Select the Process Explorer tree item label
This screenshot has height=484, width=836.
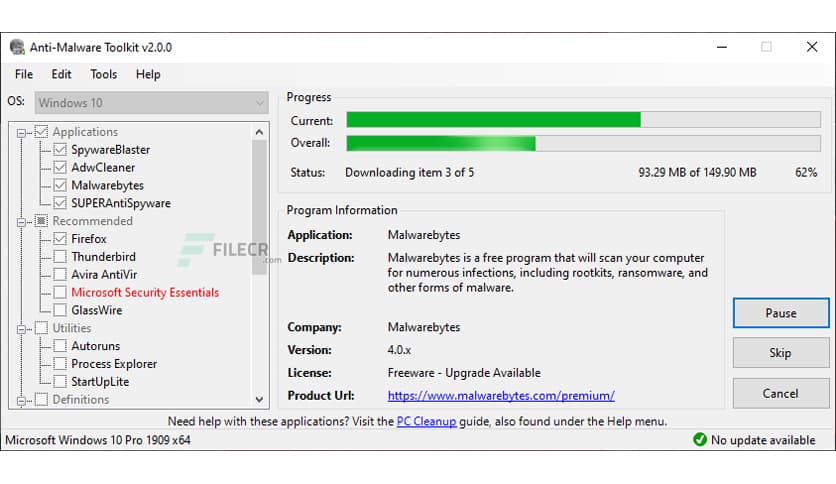click(114, 364)
